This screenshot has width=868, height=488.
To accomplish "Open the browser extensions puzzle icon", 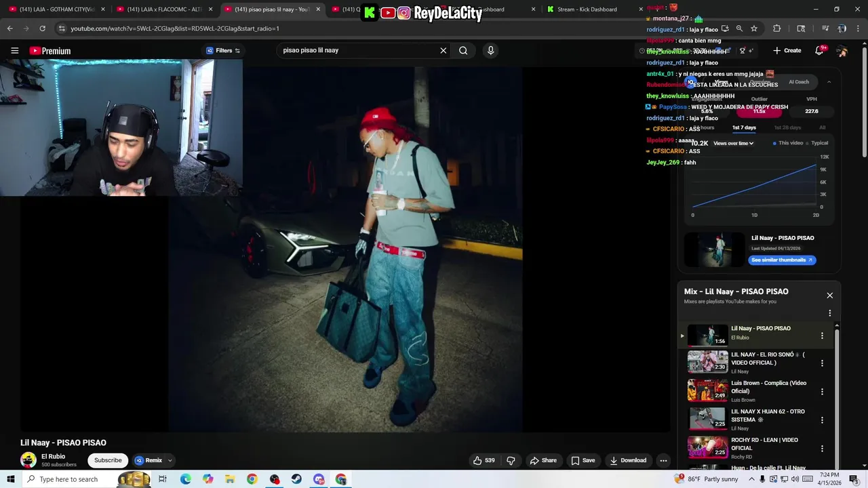I will 777,28.
